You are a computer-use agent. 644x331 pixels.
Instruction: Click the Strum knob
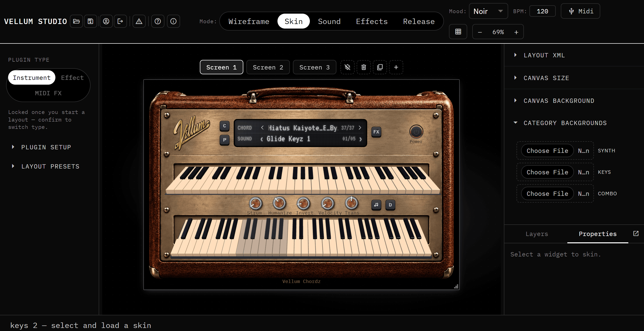[255, 203]
